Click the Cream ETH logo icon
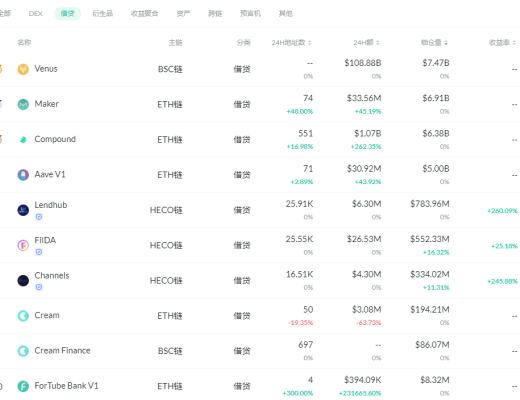This screenshot has width=520, height=400. coord(23,316)
